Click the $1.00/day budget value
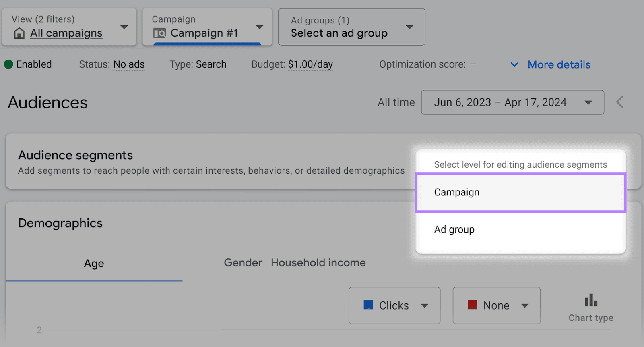Screen dimensions: 644x347 pos(310,64)
